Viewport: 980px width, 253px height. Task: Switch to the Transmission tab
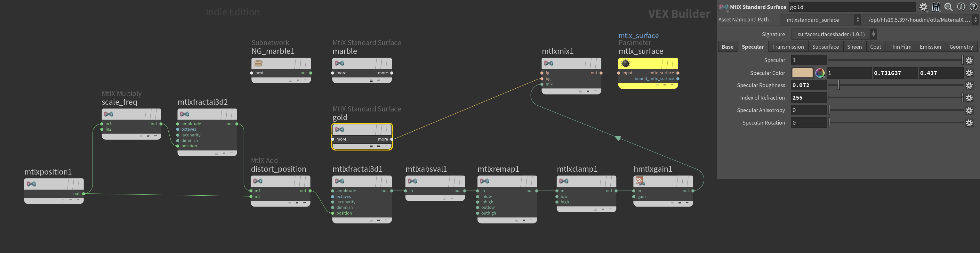click(x=788, y=47)
